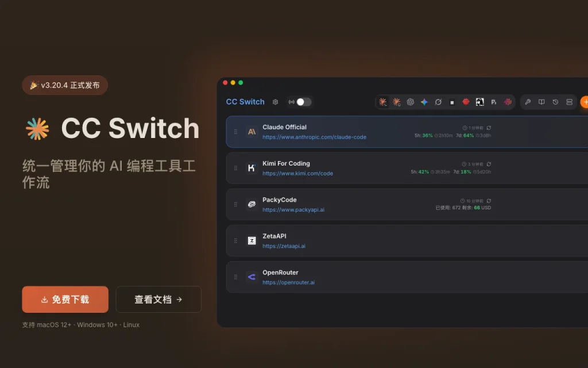Open settings gear next to CC Switch

tap(275, 102)
